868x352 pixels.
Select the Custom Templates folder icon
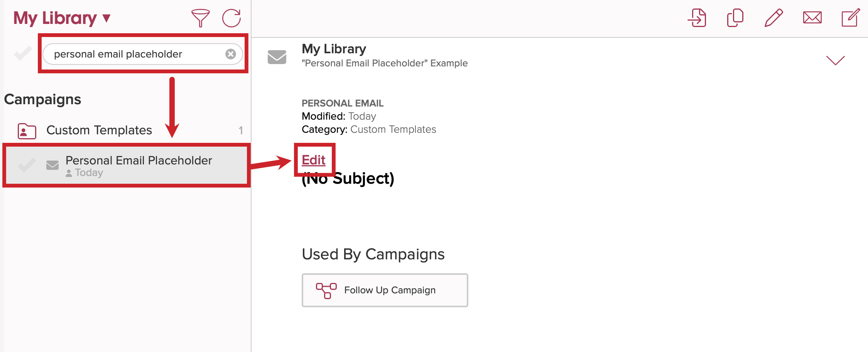pyautogui.click(x=27, y=131)
